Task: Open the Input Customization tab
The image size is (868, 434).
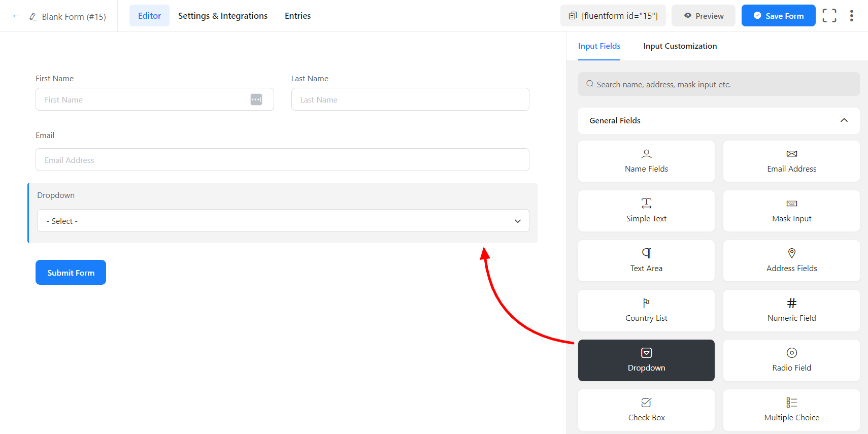Action: point(680,46)
